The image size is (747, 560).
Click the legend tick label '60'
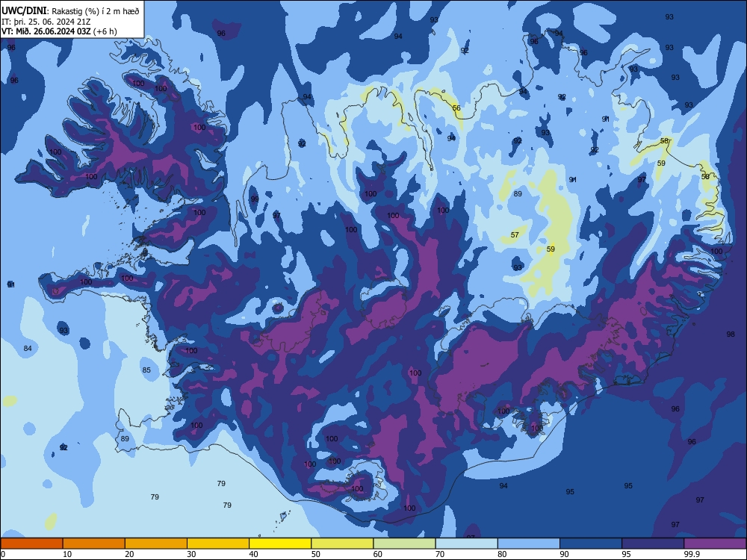[x=378, y=554]
